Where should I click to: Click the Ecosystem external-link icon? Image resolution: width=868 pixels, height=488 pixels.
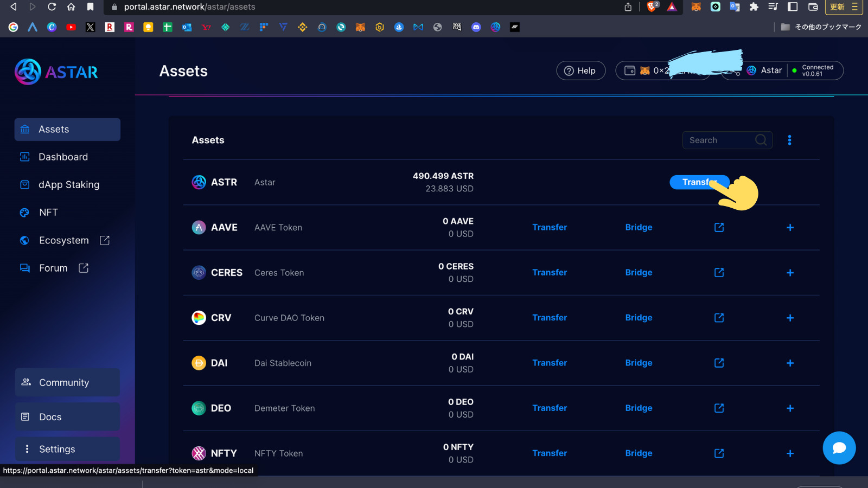pos(104,240)
